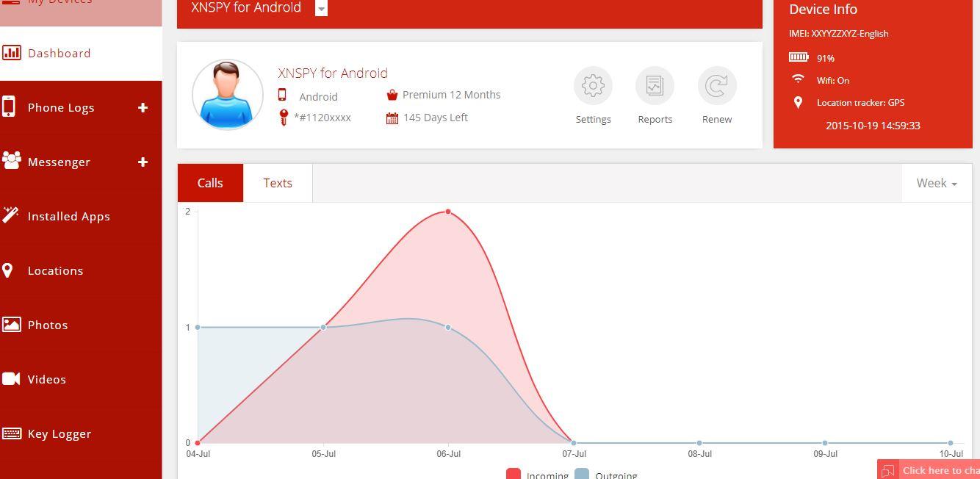Click the 145 Days Left text
This screenshot has width=980, height=479.
[x=436, y=118]
